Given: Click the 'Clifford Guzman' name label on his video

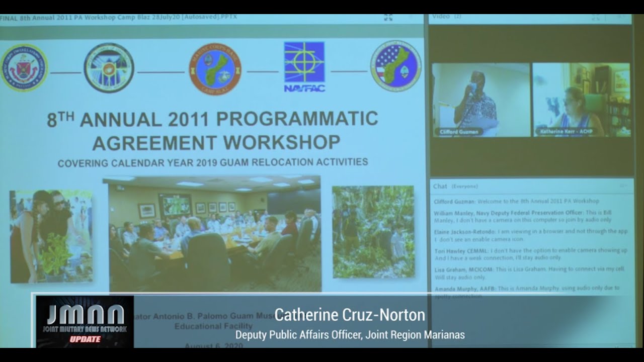Looking at the screenshot, I should point(459,132).
